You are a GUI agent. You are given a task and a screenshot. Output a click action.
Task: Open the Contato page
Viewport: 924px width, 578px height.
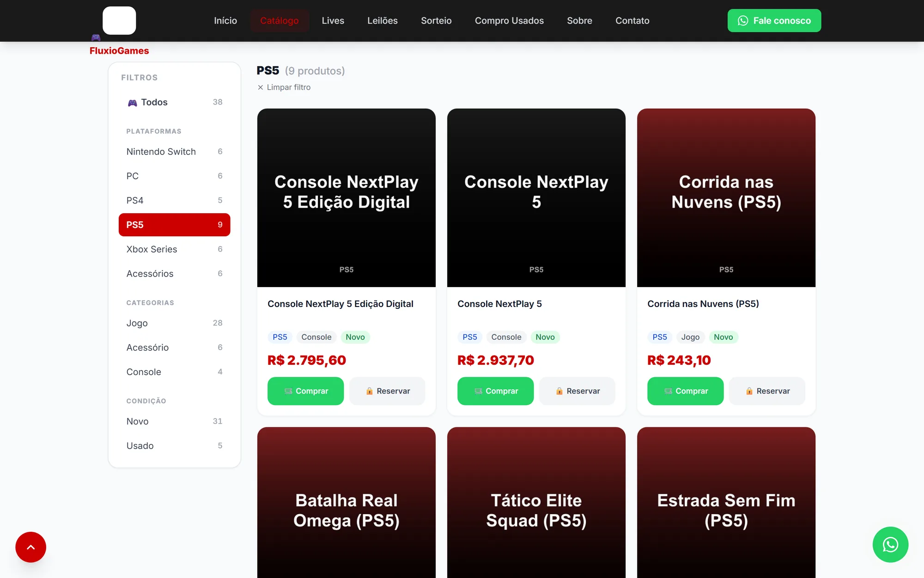(x=632, y=20)
